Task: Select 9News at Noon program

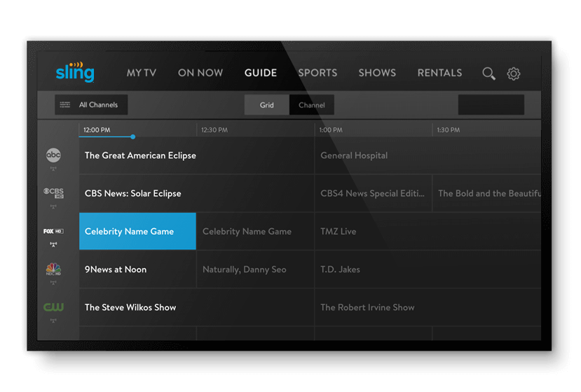Action: point(137,269)
